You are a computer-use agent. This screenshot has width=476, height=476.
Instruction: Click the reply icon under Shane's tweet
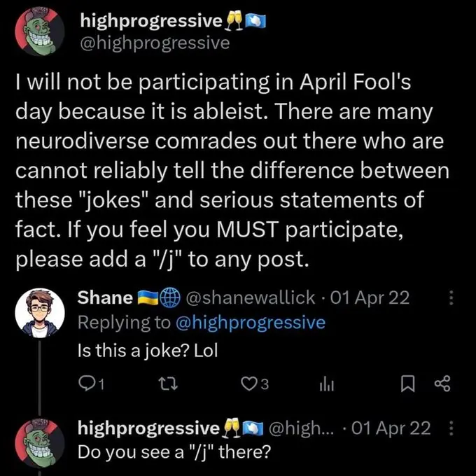[x=87, y=382]
